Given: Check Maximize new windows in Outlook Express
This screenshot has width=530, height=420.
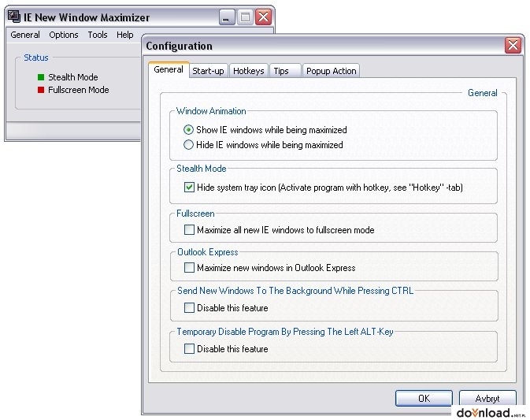Looking at the screenshot, I should click(189, 268).
